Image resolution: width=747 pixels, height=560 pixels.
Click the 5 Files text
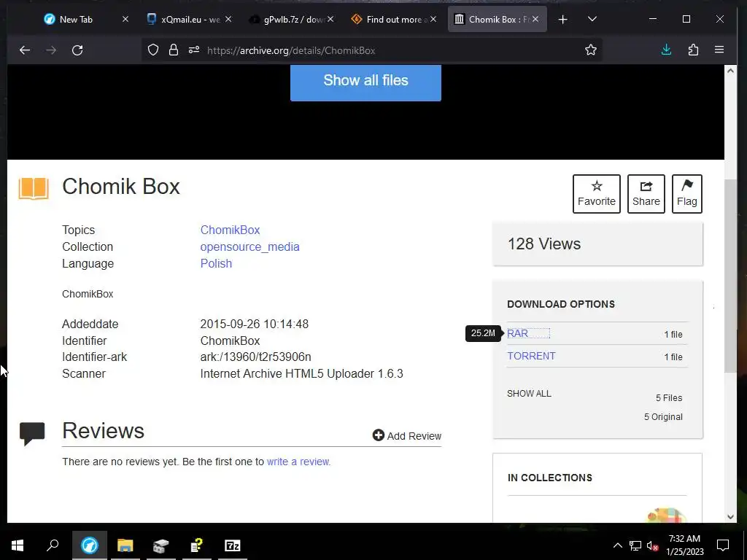(669, 397)
